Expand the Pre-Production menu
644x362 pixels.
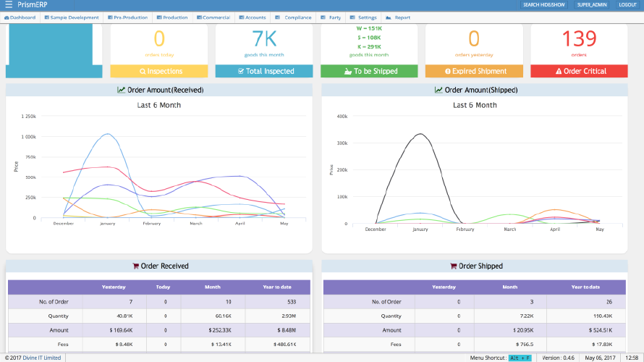pyautogui.click(x=128, y=17)
